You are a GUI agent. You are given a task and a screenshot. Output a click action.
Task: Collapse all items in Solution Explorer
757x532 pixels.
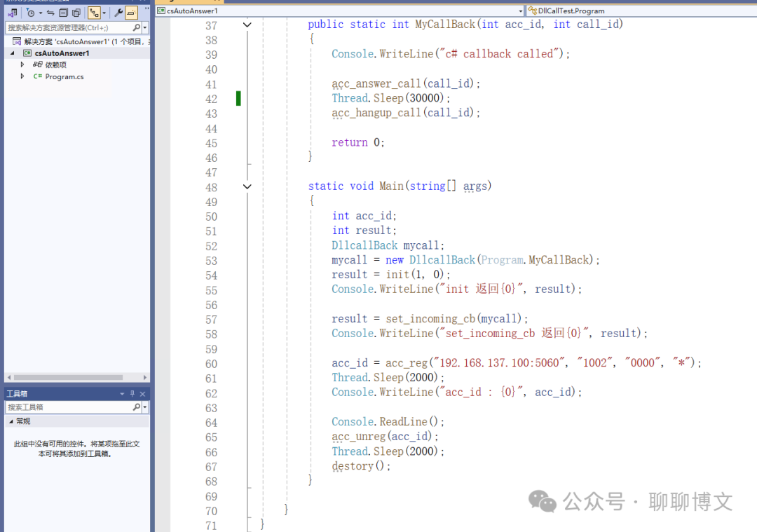(x=63, y=13)
